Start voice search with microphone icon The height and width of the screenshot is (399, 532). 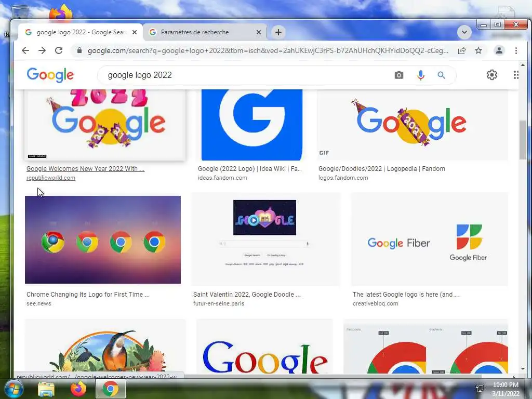(421, 75)
